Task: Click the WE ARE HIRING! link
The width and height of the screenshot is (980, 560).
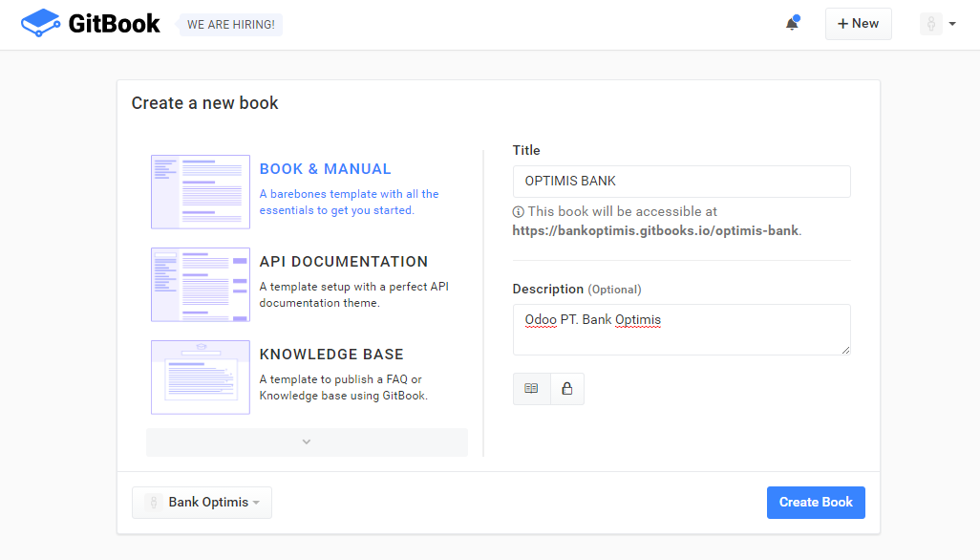Action: click(x=231, y=25)
